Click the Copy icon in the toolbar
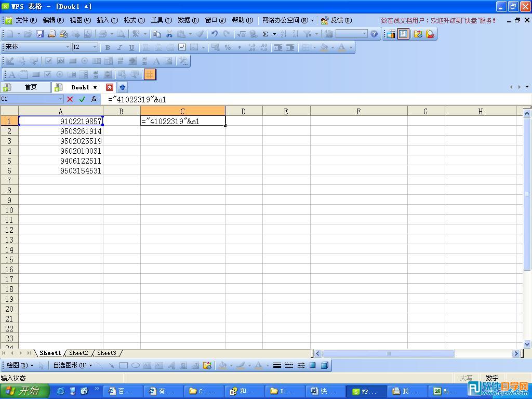Screen dimensions: 532x399 tap(157, 34)
